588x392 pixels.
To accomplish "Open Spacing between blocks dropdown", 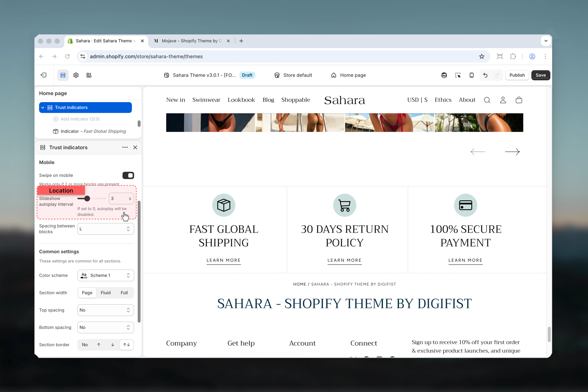I will click(105, 229).
